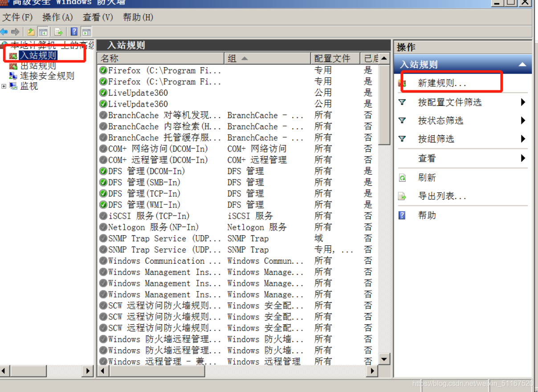Sort by the 组 column header
The height and width of the screenshot is (392, 538).
(267, 58)
